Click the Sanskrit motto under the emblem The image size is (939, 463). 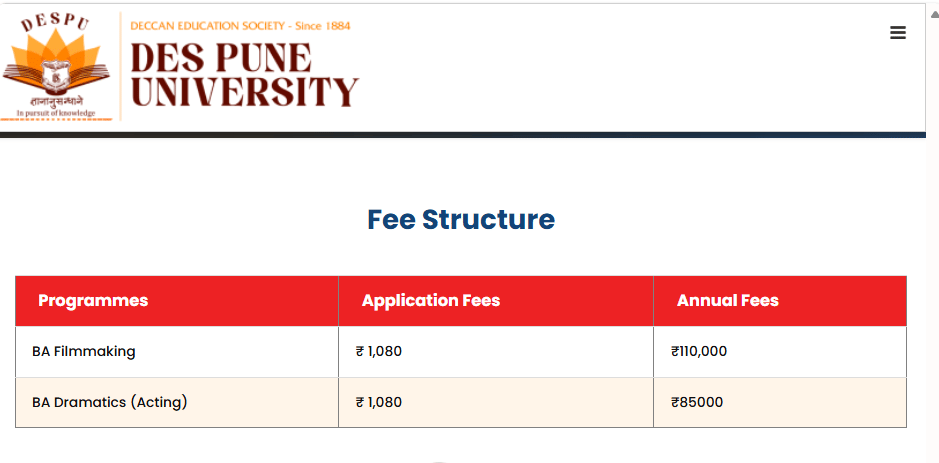tap(57, 102)
